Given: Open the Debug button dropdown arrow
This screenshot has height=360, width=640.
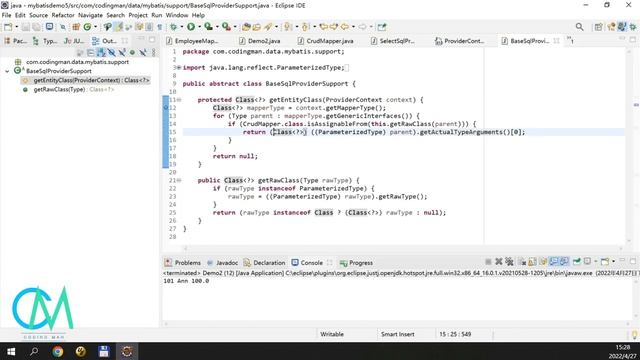Looking at the screenshot, I should coord(182,27).
